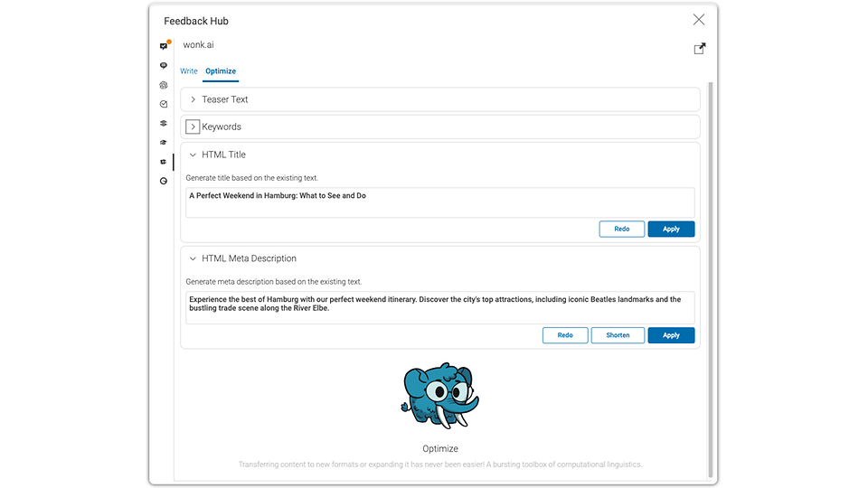868x488 pixels.
Task: Open feedback checklist icon with orange notification dot
Action: (164, 46)
